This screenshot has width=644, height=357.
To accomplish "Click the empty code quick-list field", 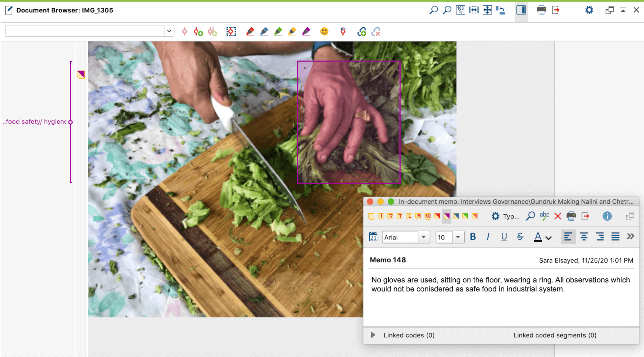I will (x=85, y=31).
